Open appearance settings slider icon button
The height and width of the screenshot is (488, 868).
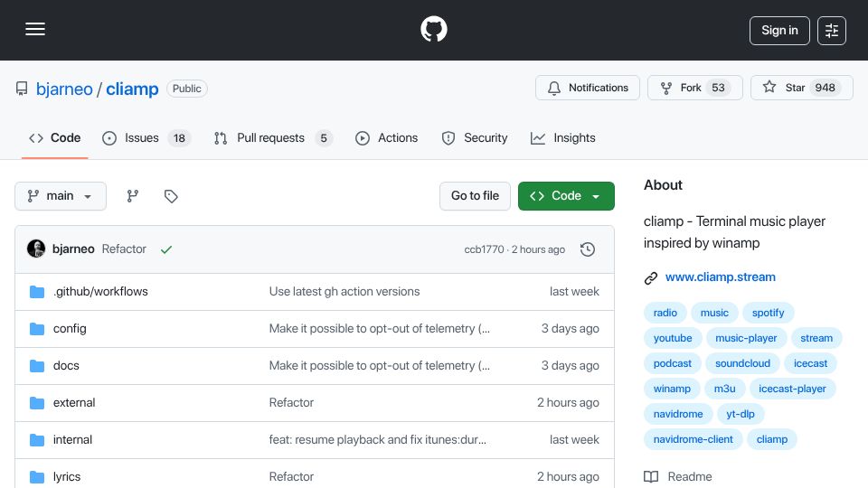coord(832,31)
